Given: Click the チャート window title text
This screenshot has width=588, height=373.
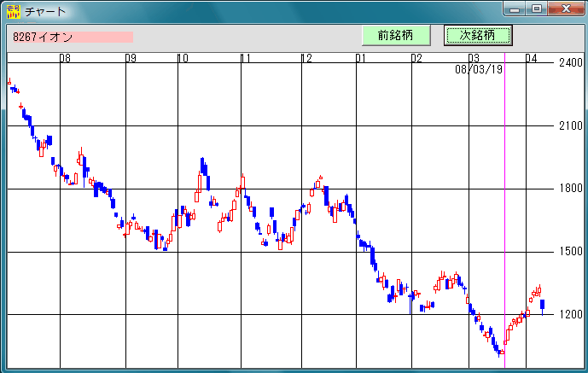Looking at the screenshot, I should (45, 12).
